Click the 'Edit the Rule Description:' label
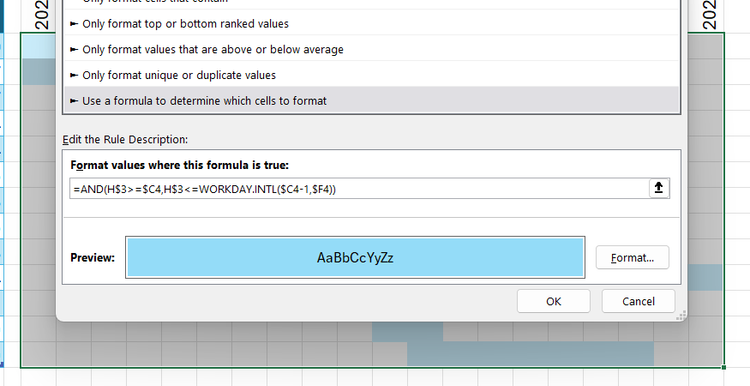750x386 pixels. [x=125, y=140]
